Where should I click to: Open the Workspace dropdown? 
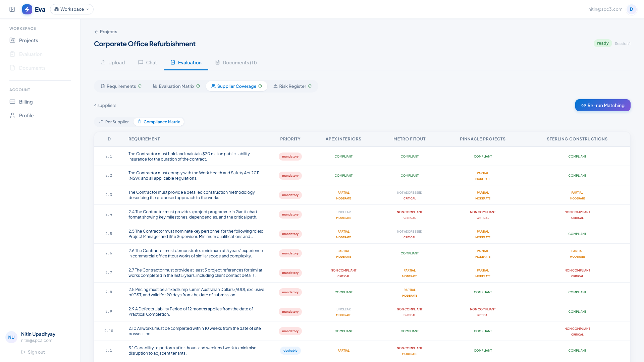[72, 9]
